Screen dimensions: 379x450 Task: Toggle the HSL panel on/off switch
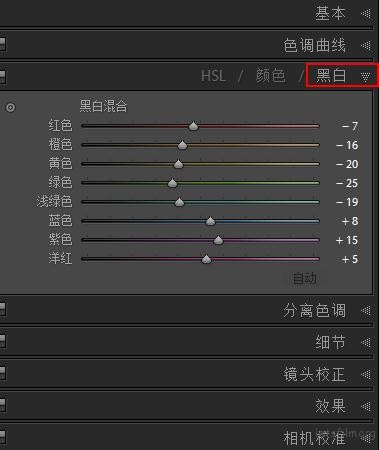click(x=2, y=76)
